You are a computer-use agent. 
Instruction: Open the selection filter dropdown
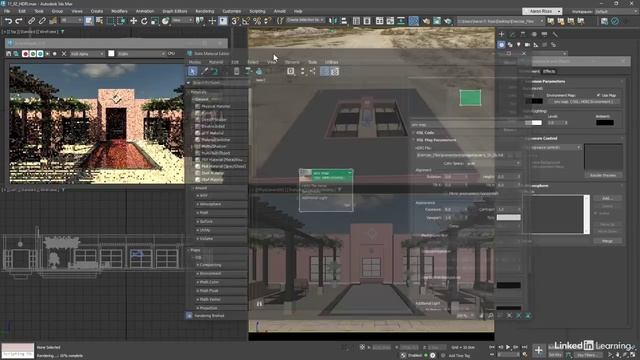[x=71, y=20]
